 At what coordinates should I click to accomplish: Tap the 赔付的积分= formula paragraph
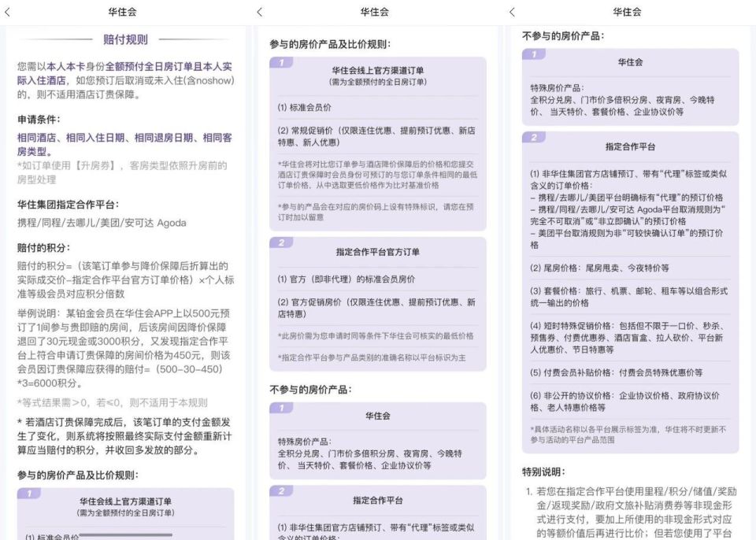[125, 280]
